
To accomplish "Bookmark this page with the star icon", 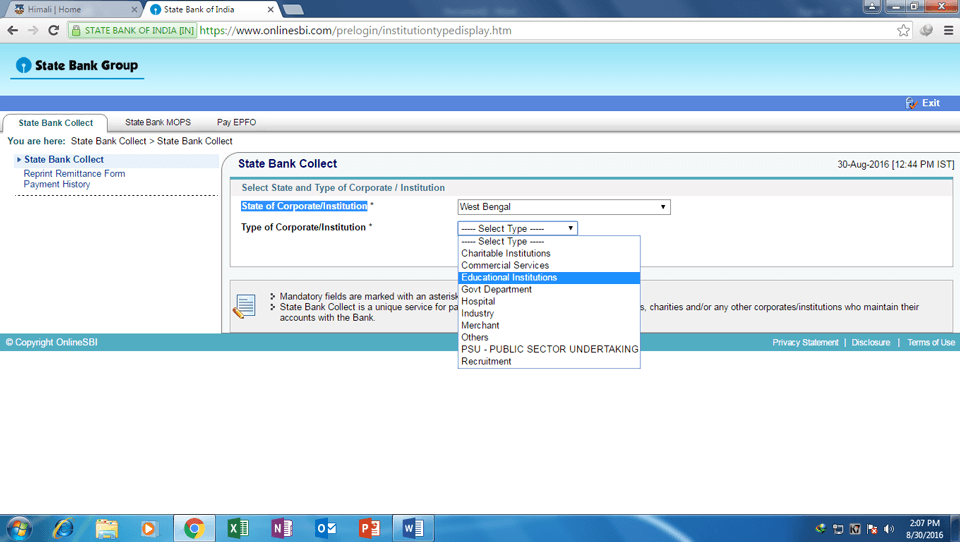I will (x=903, y=31).
